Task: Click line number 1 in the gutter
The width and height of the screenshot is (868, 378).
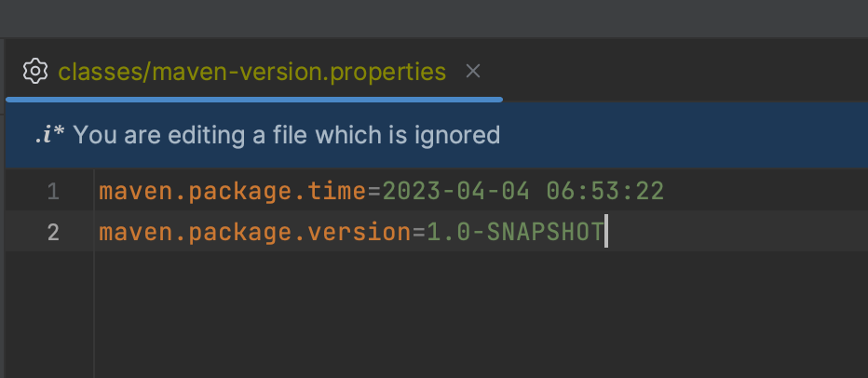Action: click(x=52, y=192)
